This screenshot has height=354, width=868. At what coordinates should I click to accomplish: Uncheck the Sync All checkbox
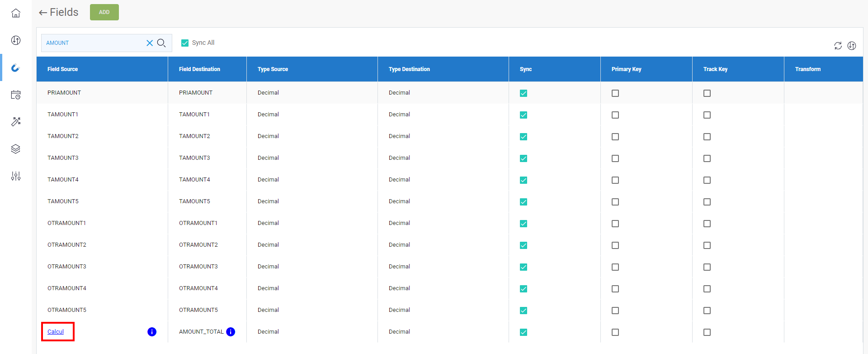pos(185,43)
